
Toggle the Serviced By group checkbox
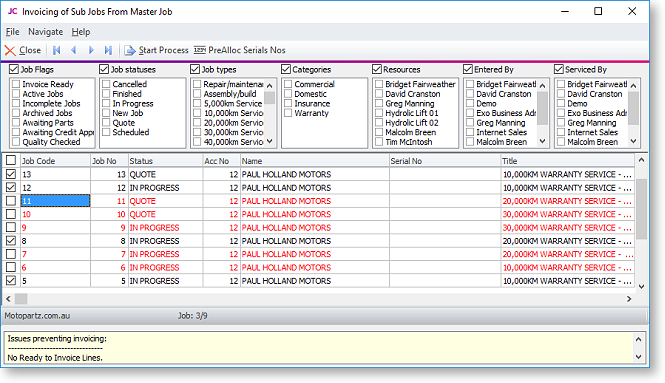(x=559, y=69)
